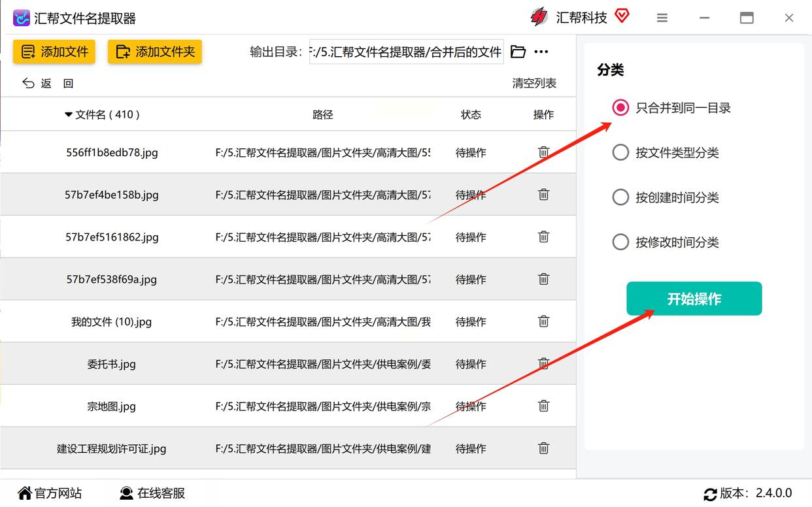Delete the 556ff1b8edb78.jpg row with trash icon
The width and height of the screenshot is (812, 507).
[543, 152]
